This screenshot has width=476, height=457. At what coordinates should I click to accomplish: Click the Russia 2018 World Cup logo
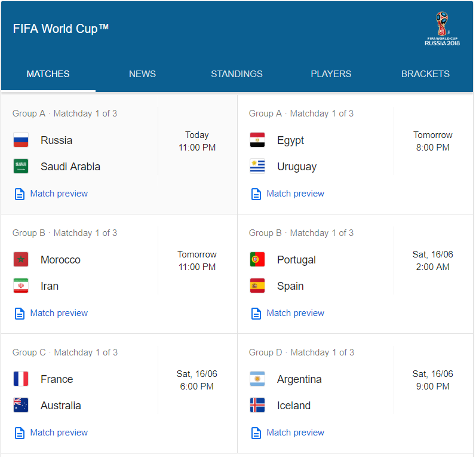click(x=442, y=29)
